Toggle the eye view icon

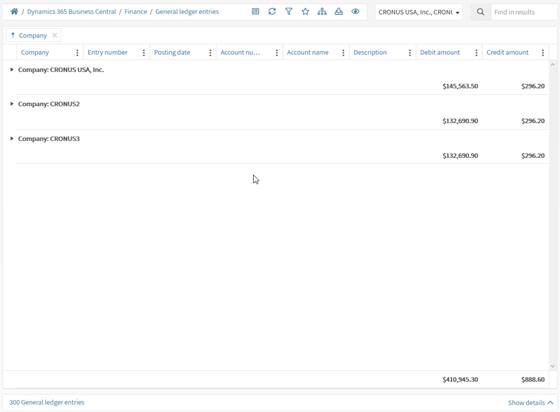click(x=355, y=11)
